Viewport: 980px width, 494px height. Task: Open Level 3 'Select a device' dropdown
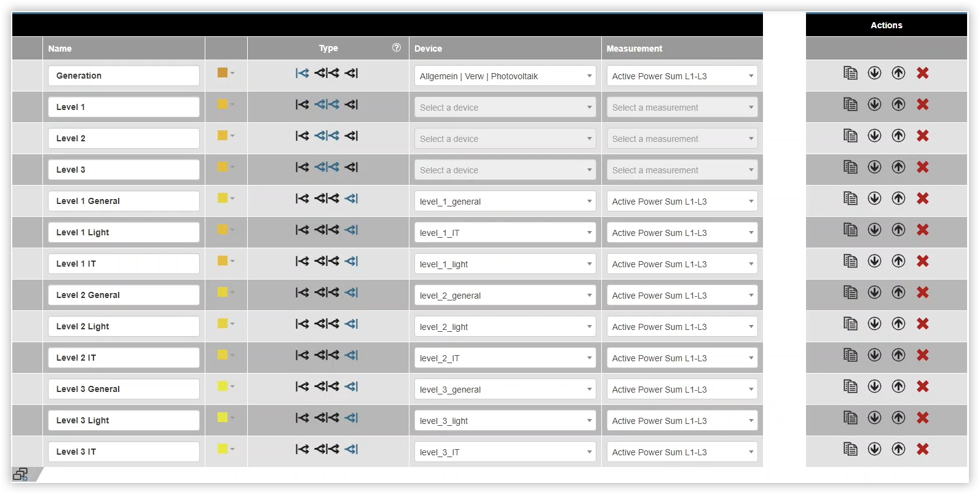coord(505,170)
